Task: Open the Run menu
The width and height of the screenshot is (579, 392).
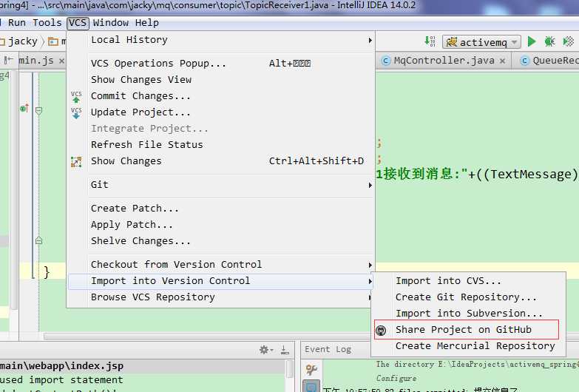Action: pos(17,23)
